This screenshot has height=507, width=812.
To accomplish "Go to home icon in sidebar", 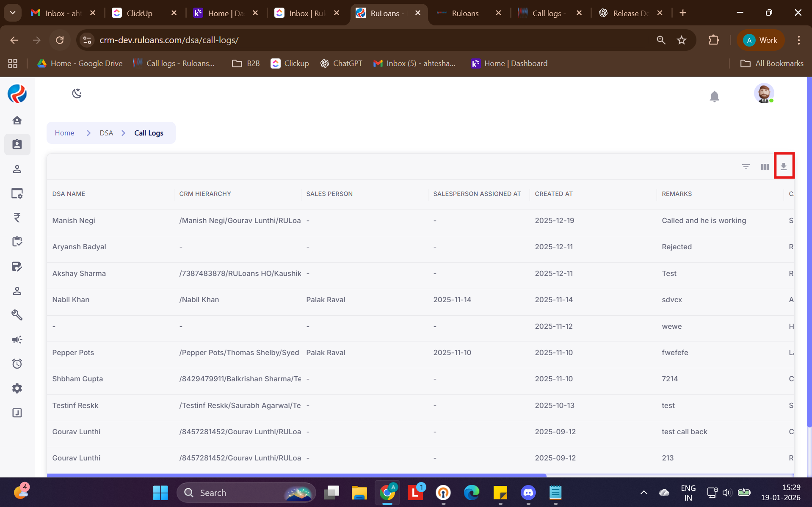I will coord(17,121).
